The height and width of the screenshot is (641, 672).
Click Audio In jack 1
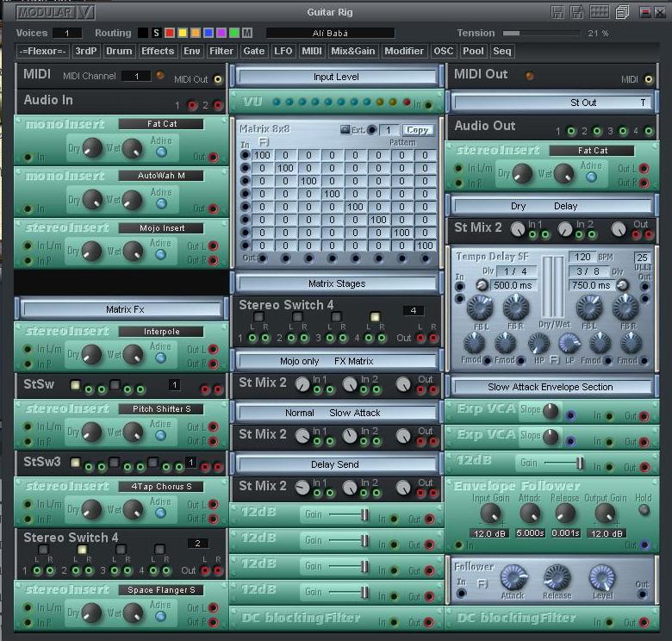(x=192, y=105)
